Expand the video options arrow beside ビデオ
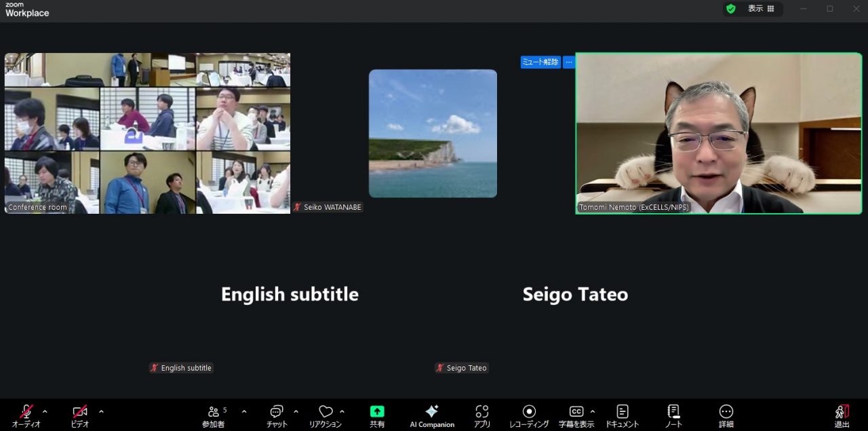This screenshot has height=431, width=868. tap(101, 411)
